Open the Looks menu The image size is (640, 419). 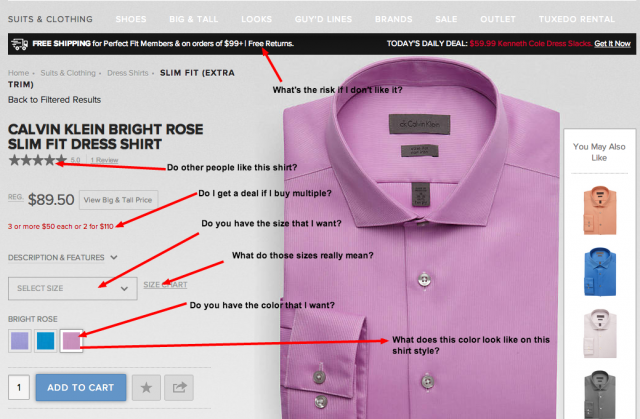click(256, 19)
